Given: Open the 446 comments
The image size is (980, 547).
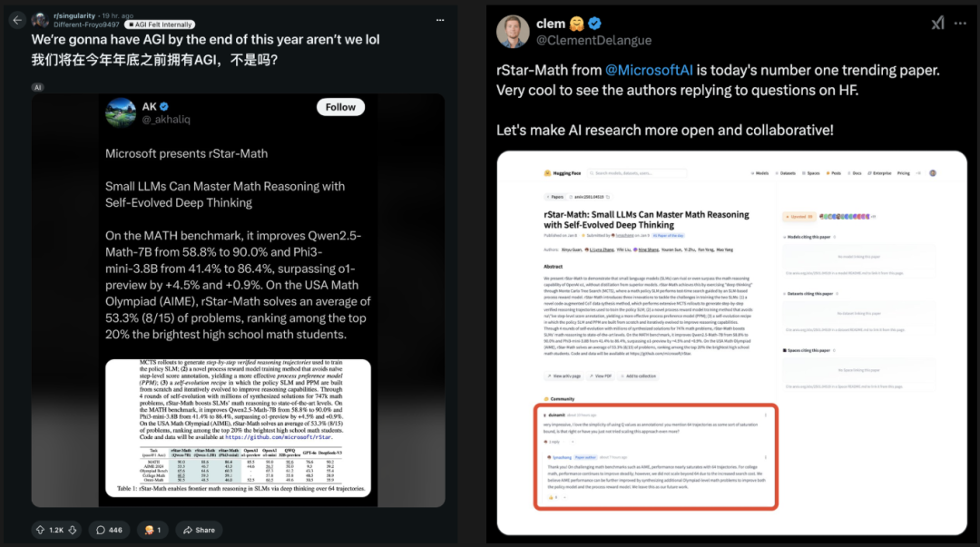Looking at the screenshot, I should click(x=109, y=530).
